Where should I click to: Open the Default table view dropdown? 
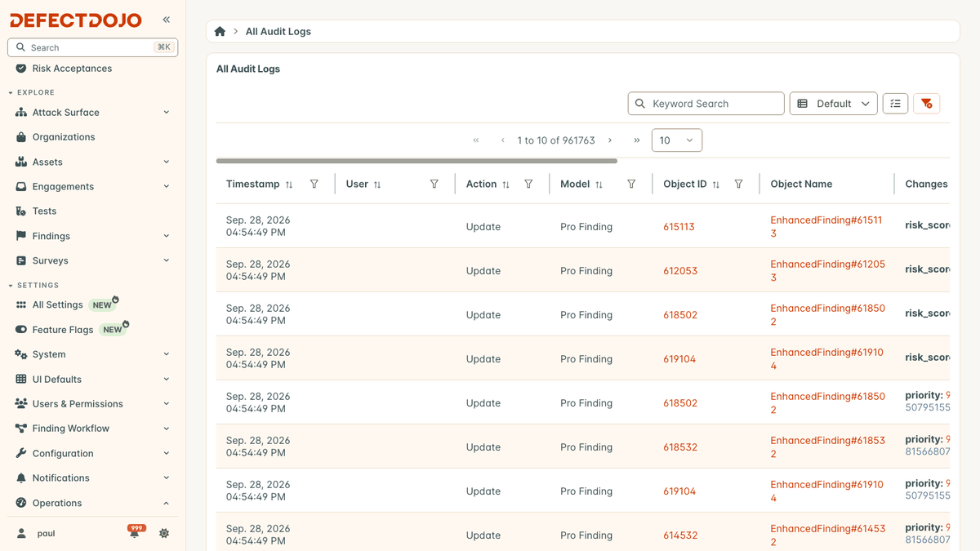pos(833,104)
